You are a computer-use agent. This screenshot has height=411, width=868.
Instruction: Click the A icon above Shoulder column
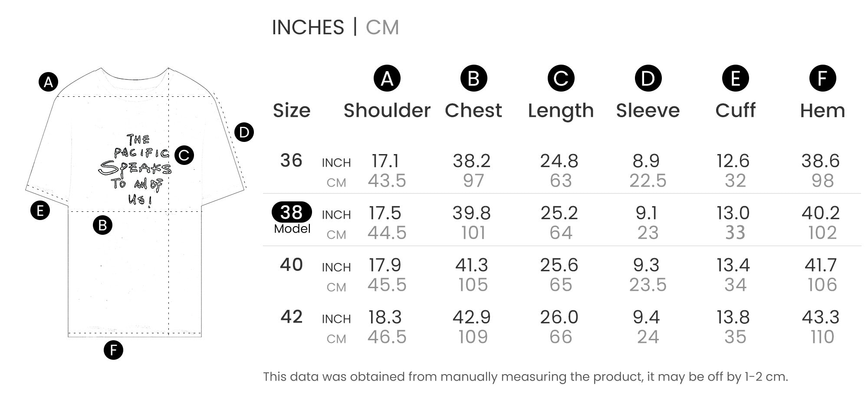387,79
